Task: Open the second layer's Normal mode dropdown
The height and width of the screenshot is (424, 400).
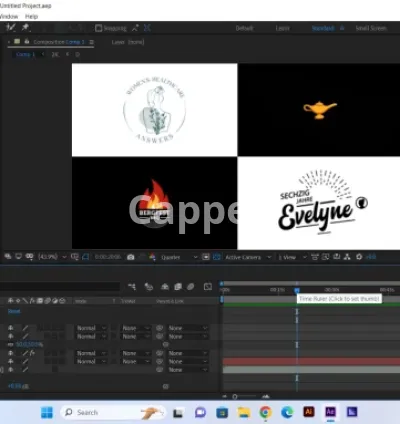Action: [91, 336]
